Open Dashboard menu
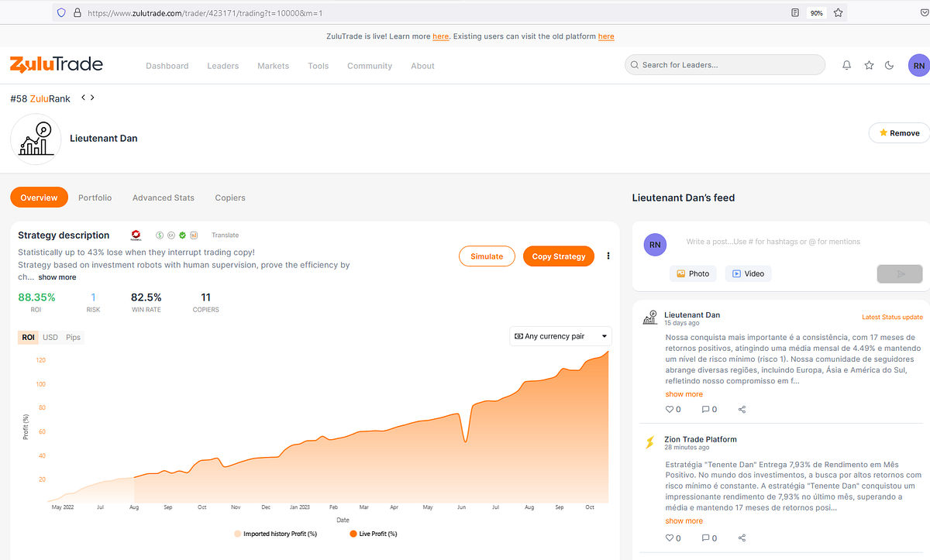 (167, 66)
